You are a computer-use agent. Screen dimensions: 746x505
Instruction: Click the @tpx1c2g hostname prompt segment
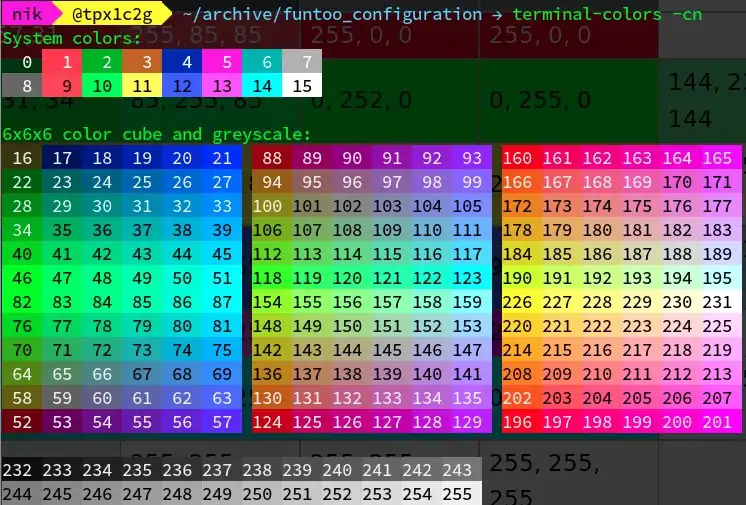pyautogui.click(x=112, y=14)
